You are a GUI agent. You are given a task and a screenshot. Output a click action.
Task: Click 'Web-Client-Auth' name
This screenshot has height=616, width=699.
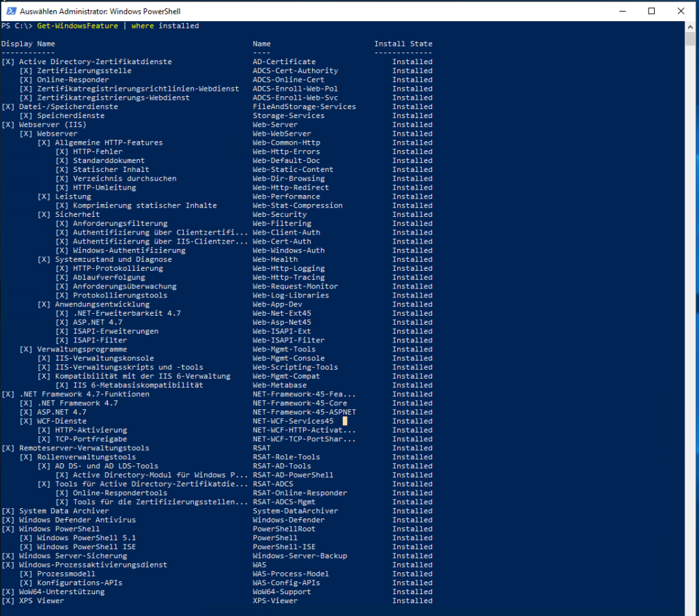[x=286, y=232]
